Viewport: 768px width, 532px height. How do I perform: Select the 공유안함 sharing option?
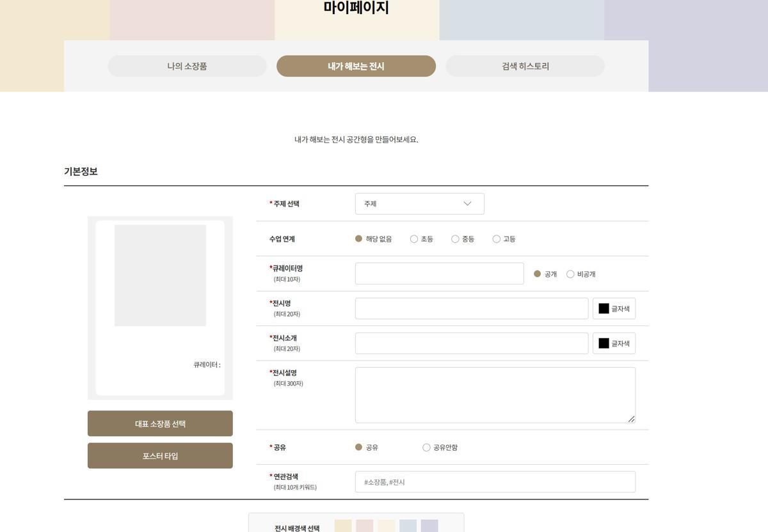click(426, 448)
